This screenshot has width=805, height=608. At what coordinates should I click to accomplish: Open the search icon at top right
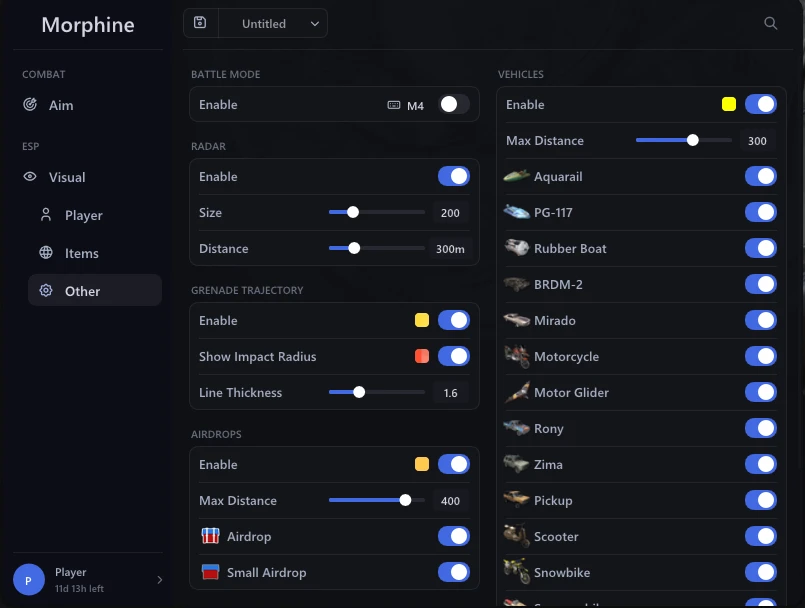click(770, 23)
